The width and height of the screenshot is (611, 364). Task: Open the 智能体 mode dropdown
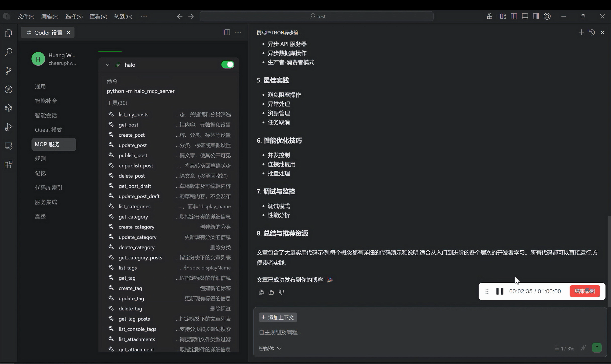click(270, 348)
